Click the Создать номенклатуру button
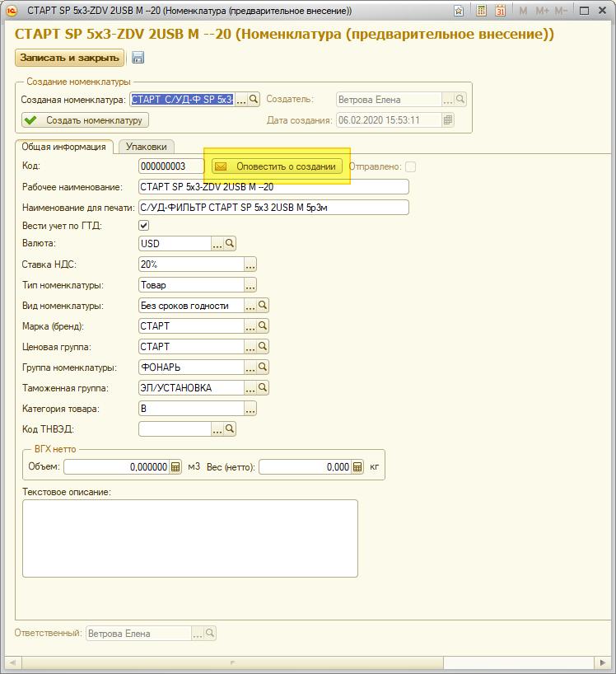616x674 pixels. tap(85, 120)
